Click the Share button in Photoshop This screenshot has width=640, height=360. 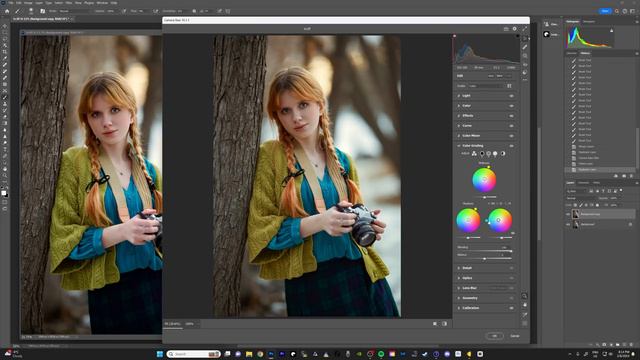coord(605,11)
